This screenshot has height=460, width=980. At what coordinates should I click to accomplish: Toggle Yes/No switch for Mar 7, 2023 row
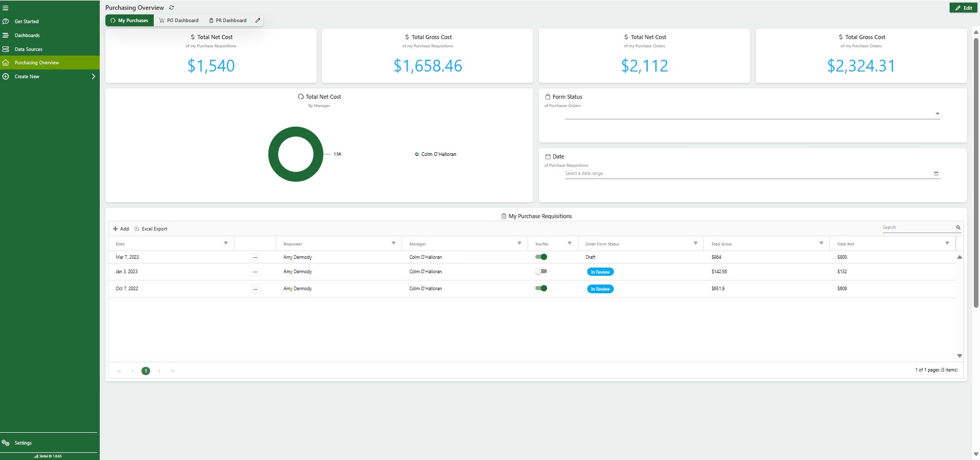coord(541,257)
